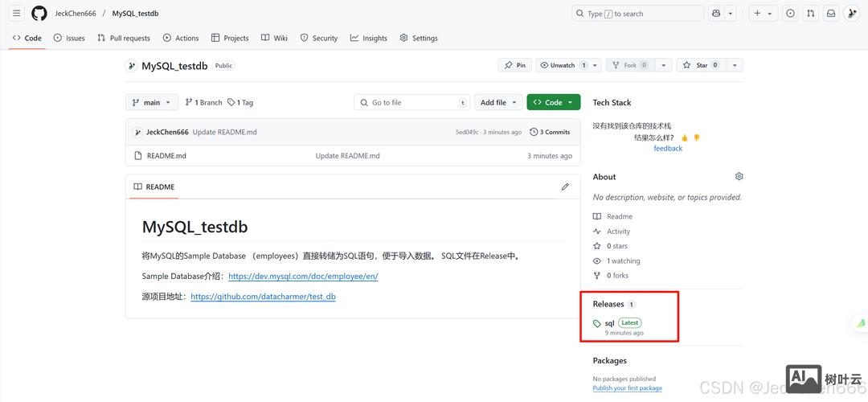
Task: Open the Copilot icon in header
Action: click(x=716, y=14)
